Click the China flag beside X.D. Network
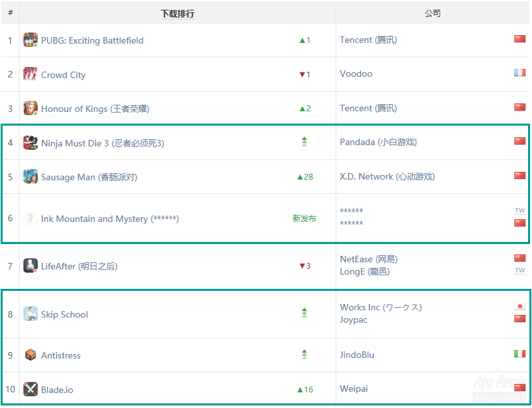Viewport: 532px width, 408px height. 520,176
